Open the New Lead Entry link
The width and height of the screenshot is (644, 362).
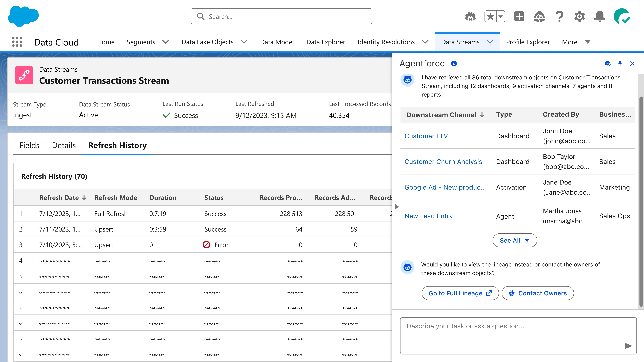tap(429, 216)
